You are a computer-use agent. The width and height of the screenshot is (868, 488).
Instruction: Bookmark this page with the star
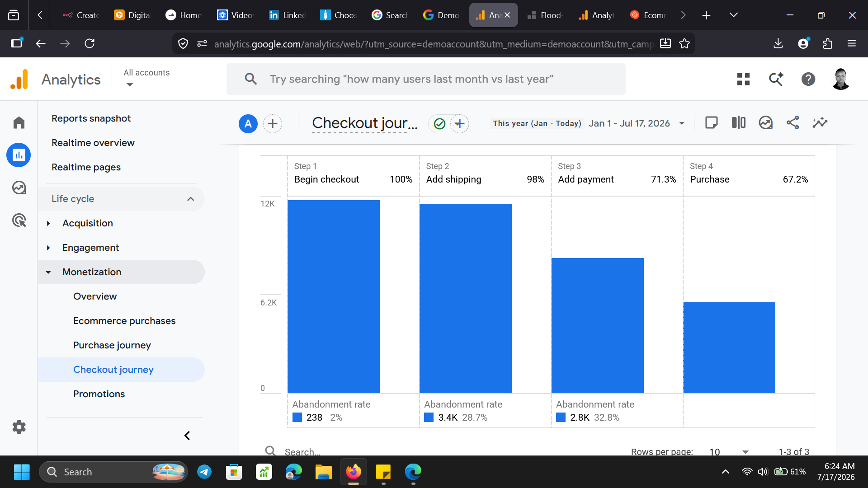click(x=684, y=43)
